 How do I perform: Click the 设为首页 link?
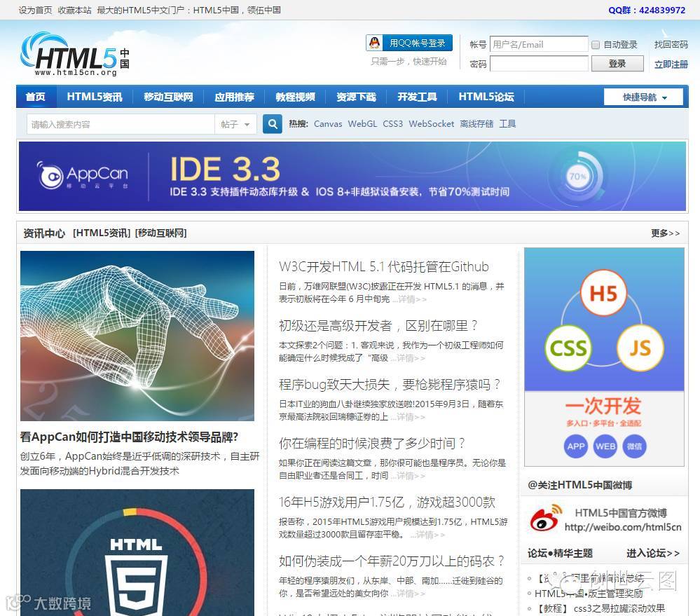(35, 10)
